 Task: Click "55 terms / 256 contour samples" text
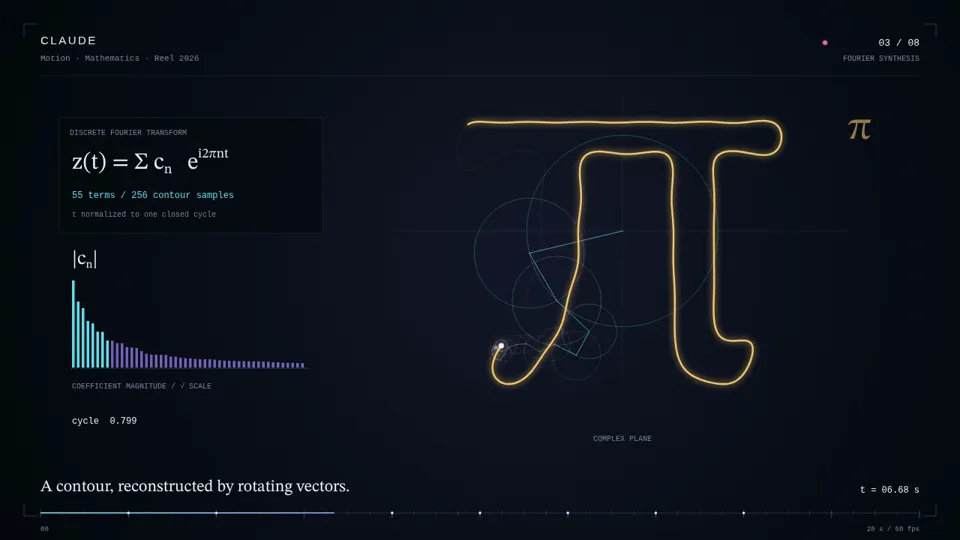pos(152,195)
